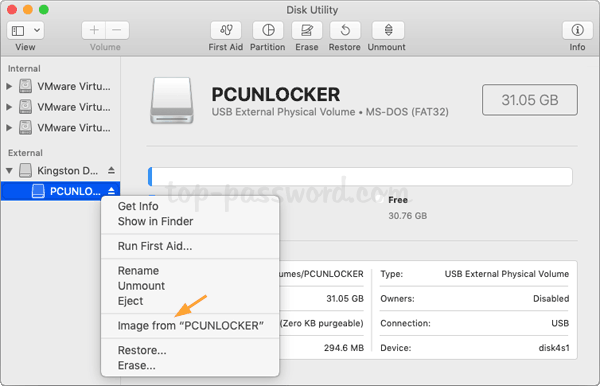Expand the first VMware Virtual disk

point(9,86)
